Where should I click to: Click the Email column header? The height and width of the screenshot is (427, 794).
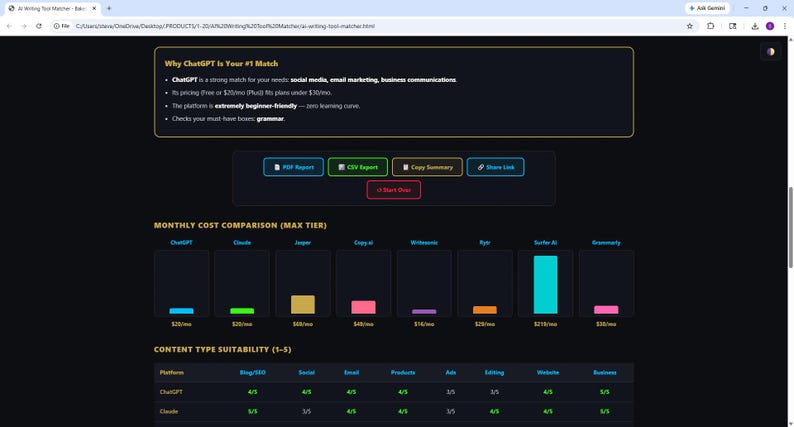(x=351, y=372)
